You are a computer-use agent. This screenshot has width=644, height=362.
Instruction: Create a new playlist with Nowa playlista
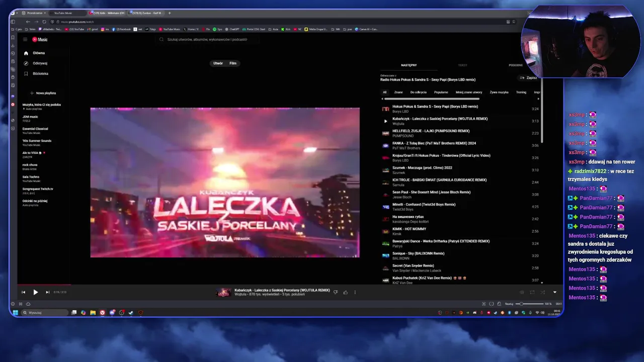[43, 93]
